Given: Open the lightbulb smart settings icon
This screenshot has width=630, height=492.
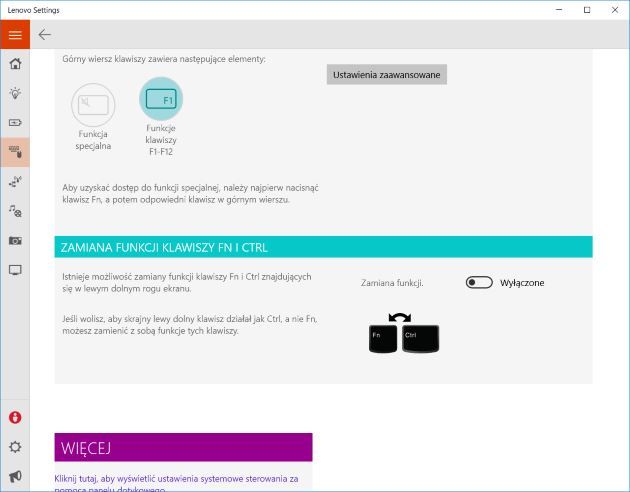Looking at the screenshot, I should [15, 93].
